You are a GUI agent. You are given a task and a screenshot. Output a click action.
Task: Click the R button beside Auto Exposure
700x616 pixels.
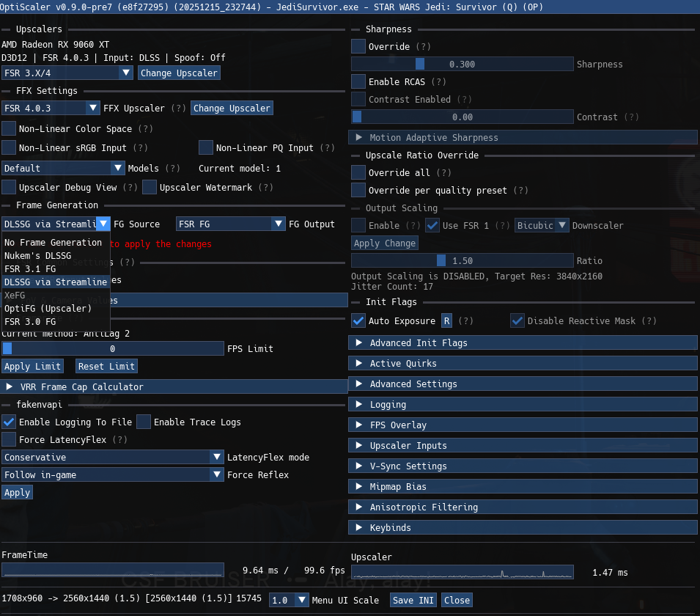(x=446, y=321)
